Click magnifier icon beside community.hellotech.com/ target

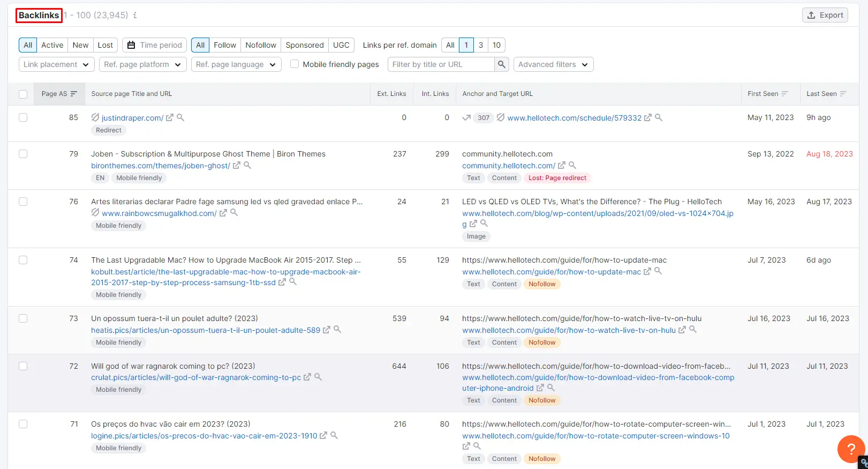pos(572,165)
